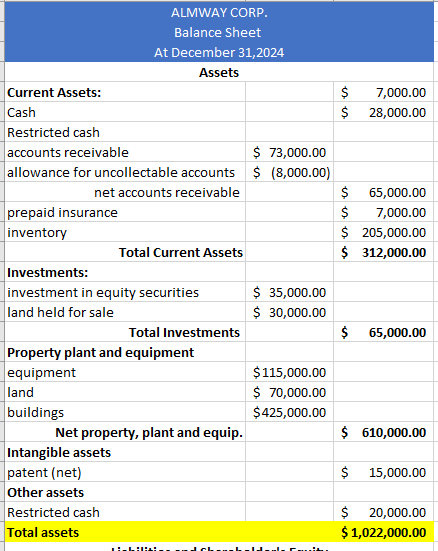Select the prepaid insurance label cell

click(x=125, y=213)
